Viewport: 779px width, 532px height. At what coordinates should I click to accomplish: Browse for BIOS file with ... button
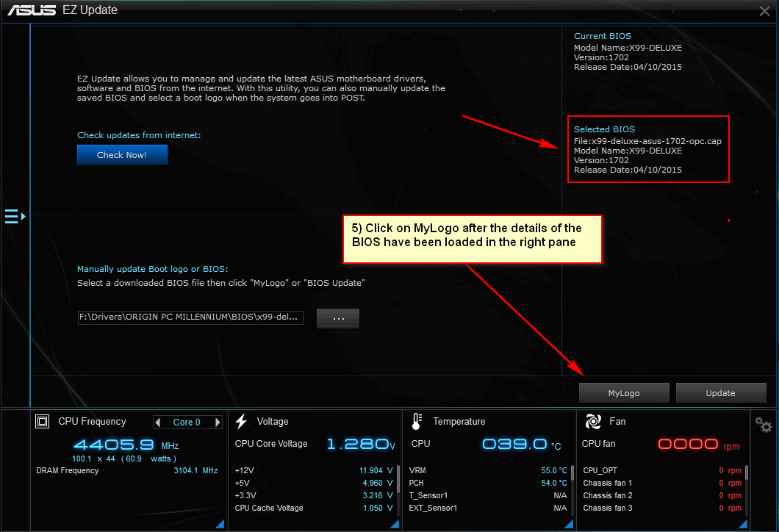338,318
